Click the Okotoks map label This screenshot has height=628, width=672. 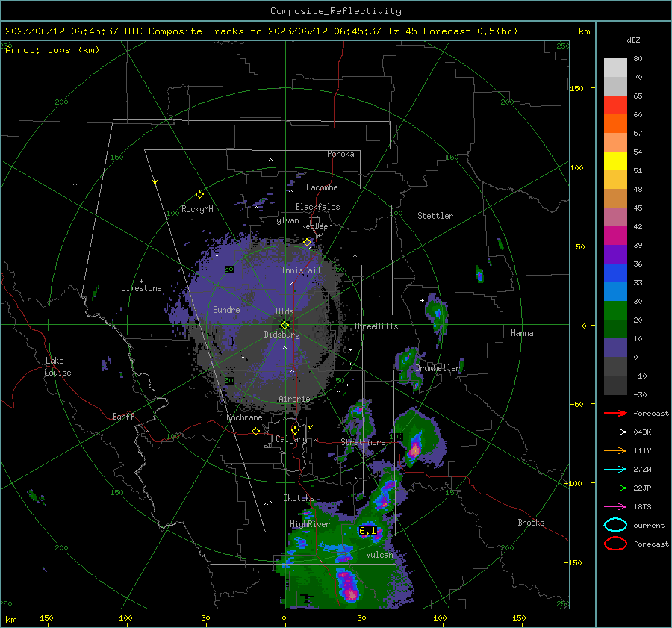(299, 498)
